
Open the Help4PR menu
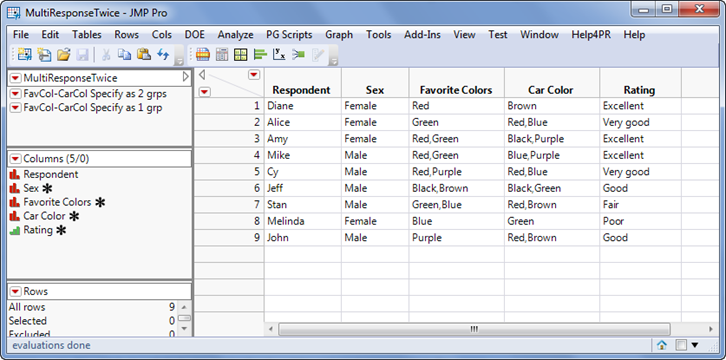[x=591, y=35]
